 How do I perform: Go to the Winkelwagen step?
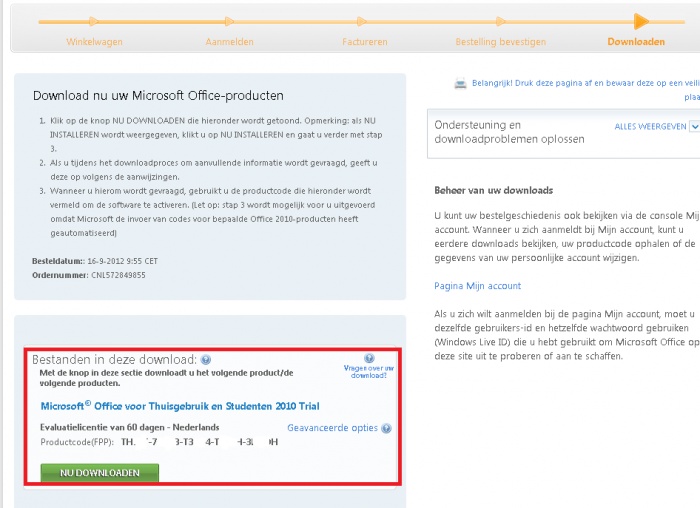(94, 42)
